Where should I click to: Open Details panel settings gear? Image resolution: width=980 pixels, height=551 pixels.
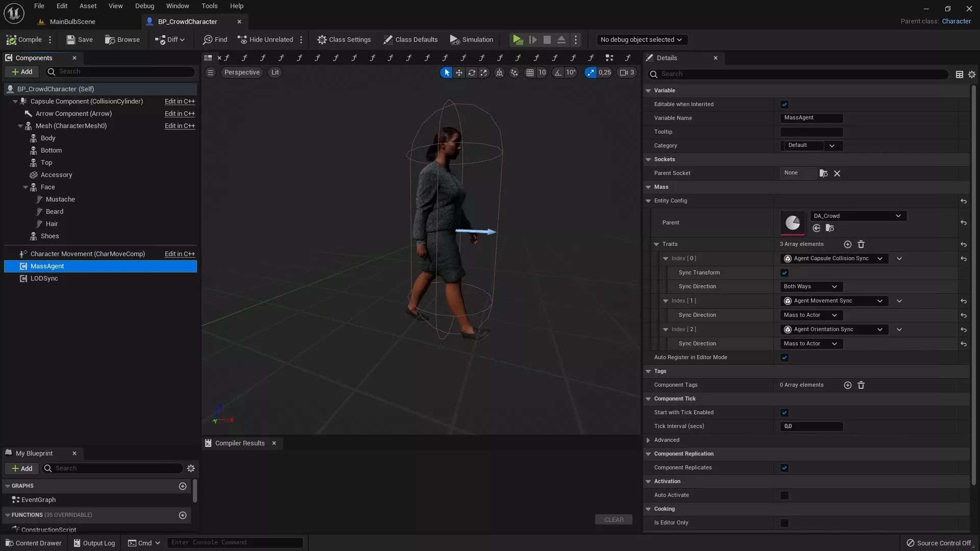(971, 74)
